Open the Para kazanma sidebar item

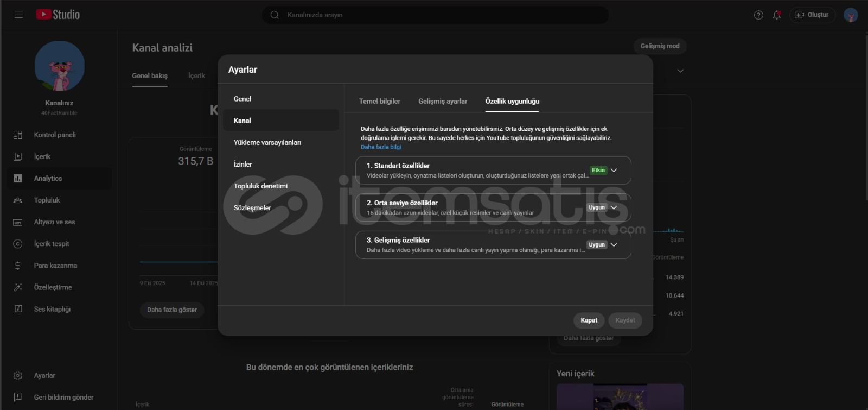click(55, 266)
